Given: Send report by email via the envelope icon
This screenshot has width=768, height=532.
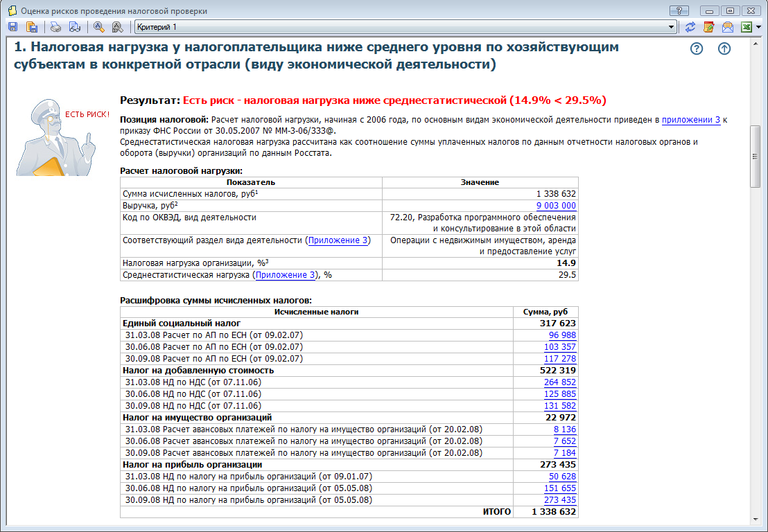Looking at the screenshot, I should click(728, 27).
